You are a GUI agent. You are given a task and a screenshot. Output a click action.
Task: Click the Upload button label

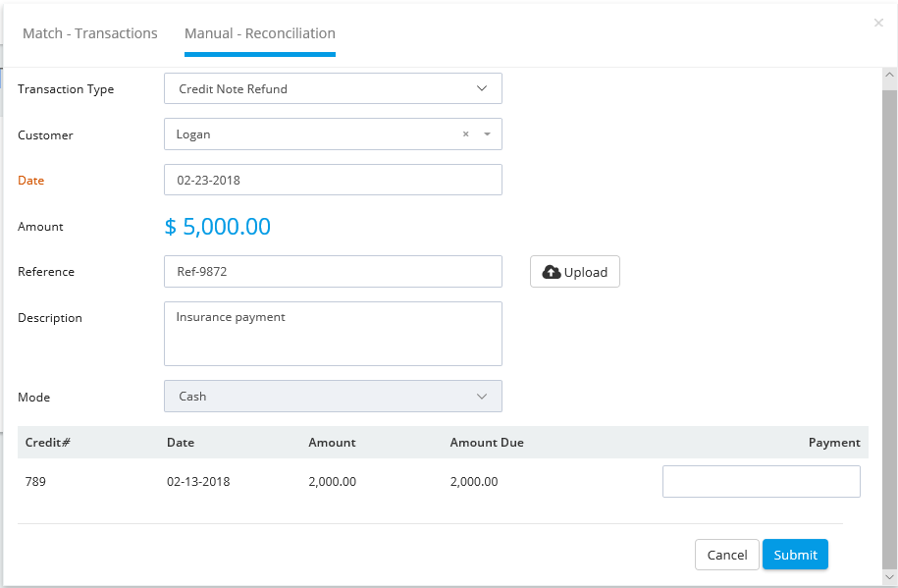pos(585,272)
